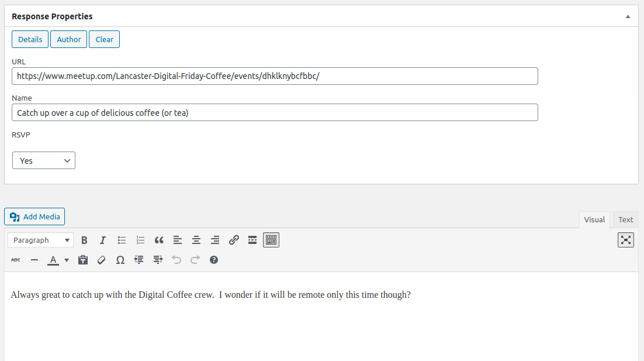
Task: Click the Author button
Action: point(68,39)
